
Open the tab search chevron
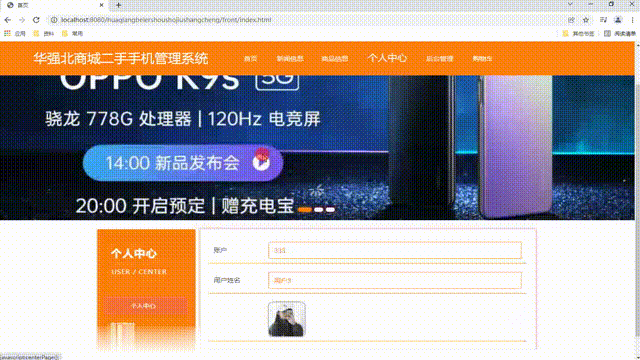[570, 4]
